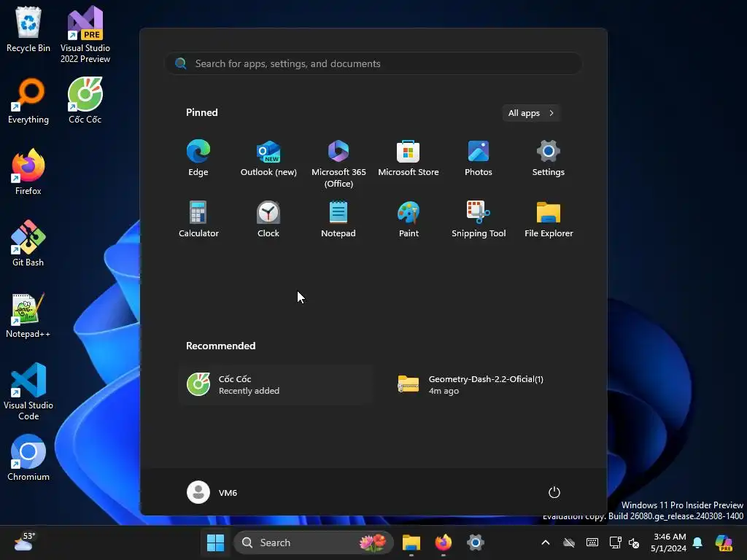Image resolution: width=747 pixels, height=560 pixels.
Task: Launch the Paint app
Action: click(x=409, y=219)
